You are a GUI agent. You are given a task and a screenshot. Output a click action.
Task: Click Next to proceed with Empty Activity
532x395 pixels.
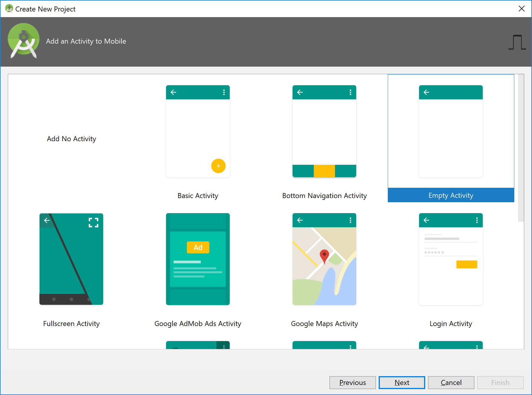(402, 382)
